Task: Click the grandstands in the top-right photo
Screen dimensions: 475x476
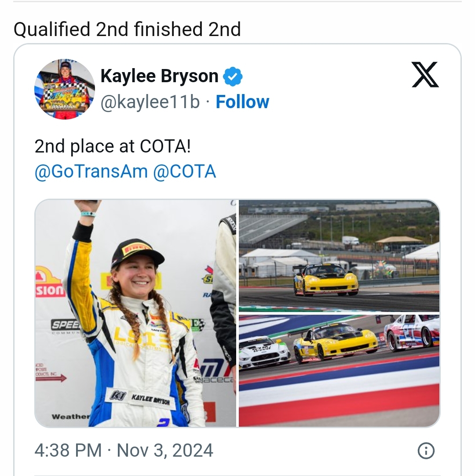Action: [x=273, y=229]
